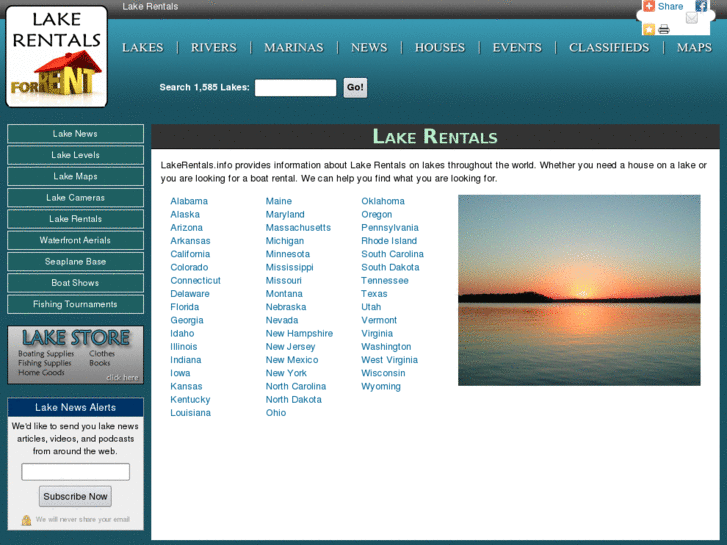Open Lake Cameras in the sidebar

[76, 198]
